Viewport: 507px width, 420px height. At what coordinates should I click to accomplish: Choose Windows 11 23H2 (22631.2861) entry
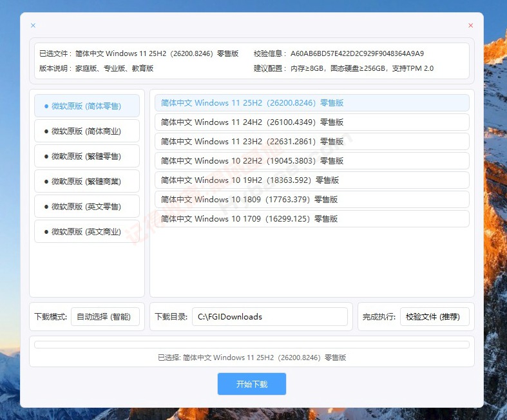(x=312, y=142)
